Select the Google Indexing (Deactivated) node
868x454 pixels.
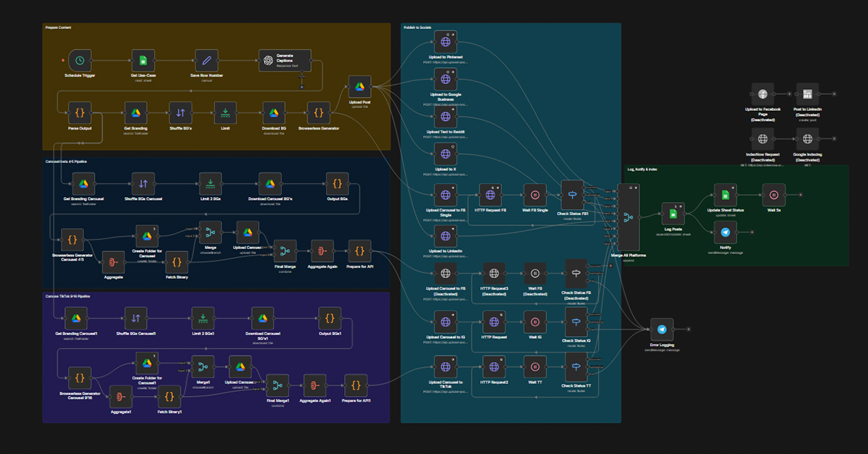point(807,138)
